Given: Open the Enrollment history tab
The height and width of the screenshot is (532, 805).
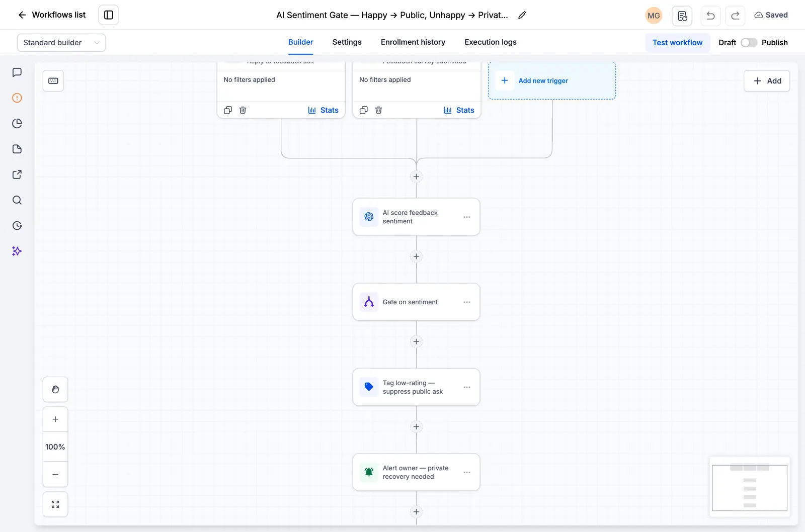Looking at the screenshot, I should point(413,42).
